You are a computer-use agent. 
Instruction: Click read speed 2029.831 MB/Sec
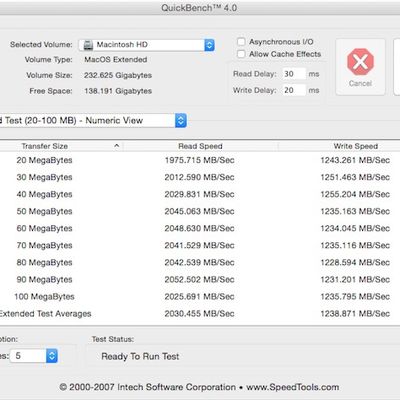[x=199, y=194]
